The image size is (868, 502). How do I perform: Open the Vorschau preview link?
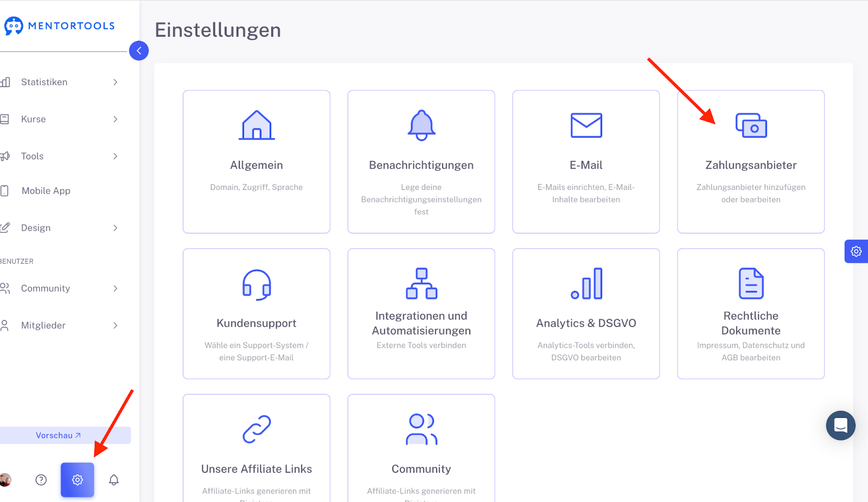coord(58,435)
